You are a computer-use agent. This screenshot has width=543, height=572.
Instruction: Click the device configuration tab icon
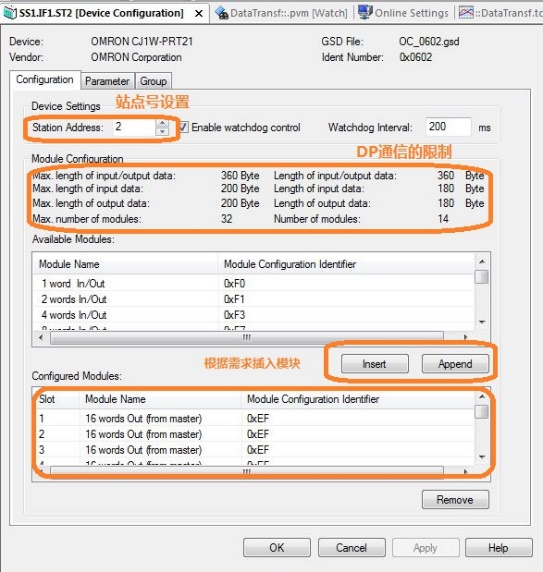[10, 13]
